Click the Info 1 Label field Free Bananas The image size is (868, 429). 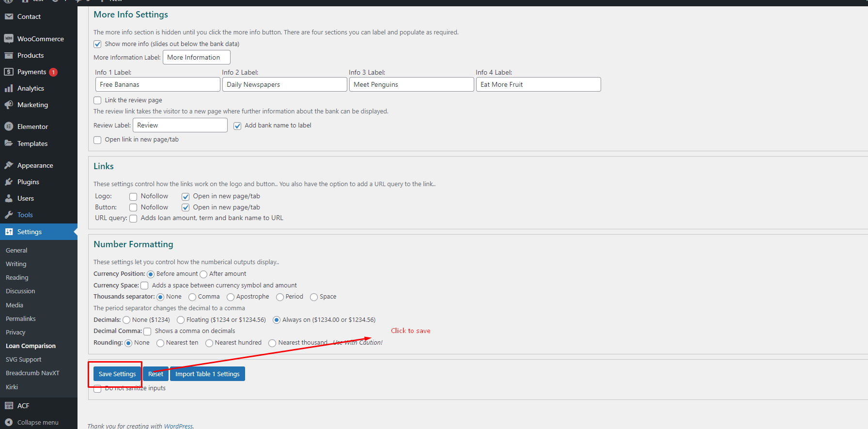pos(158,84)
